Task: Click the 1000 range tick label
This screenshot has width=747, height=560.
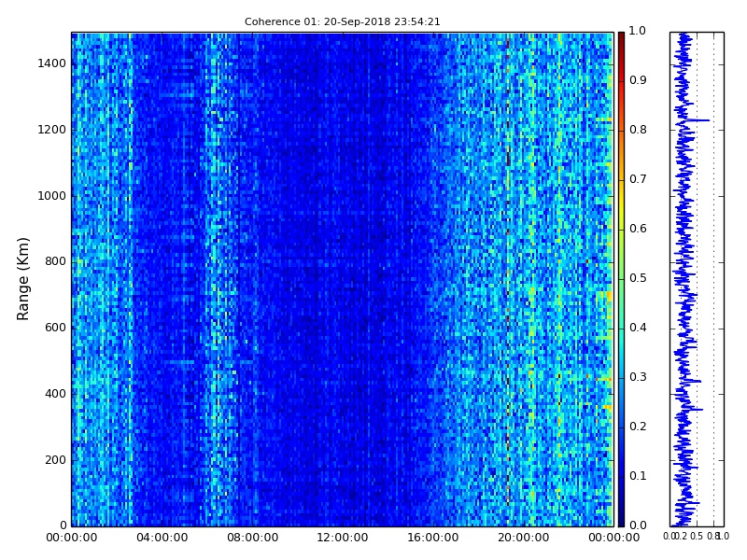Action: coord(51,196)
